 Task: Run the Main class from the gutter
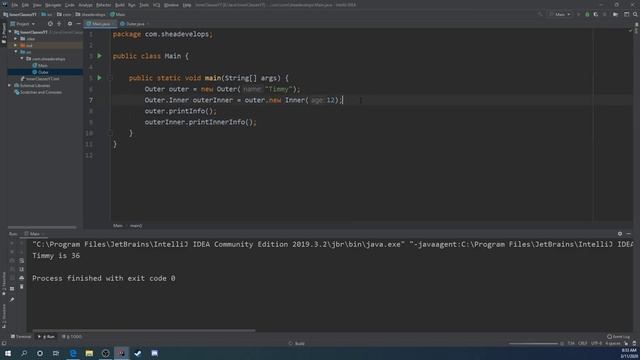100,56
